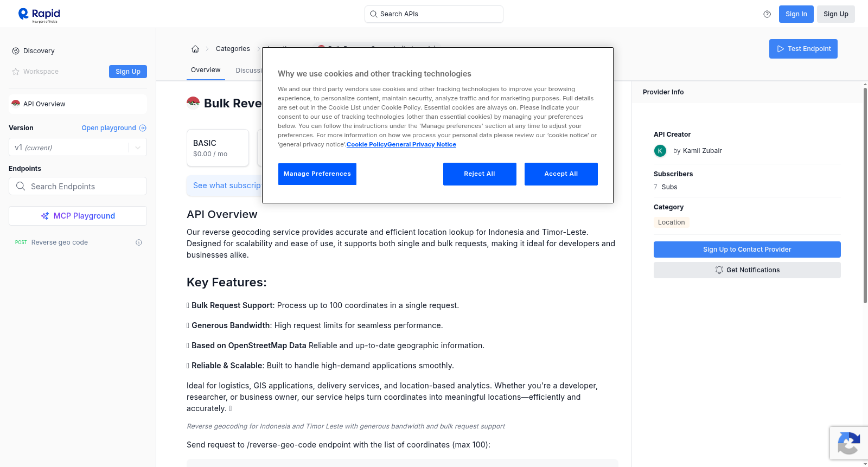Click Manage Preferences in cookie dialog

317,174
